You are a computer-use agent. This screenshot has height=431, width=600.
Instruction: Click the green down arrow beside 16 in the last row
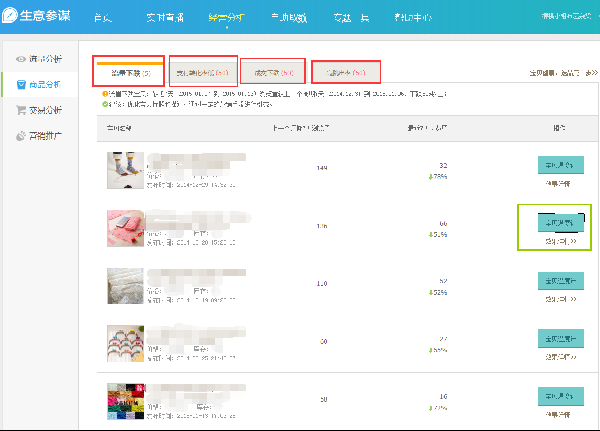432,408
